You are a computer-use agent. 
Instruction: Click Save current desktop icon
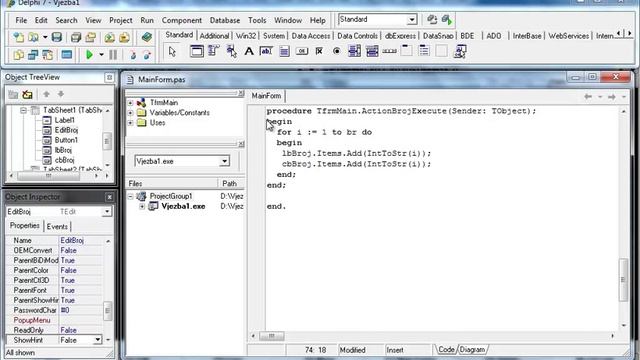pos(432,20)
